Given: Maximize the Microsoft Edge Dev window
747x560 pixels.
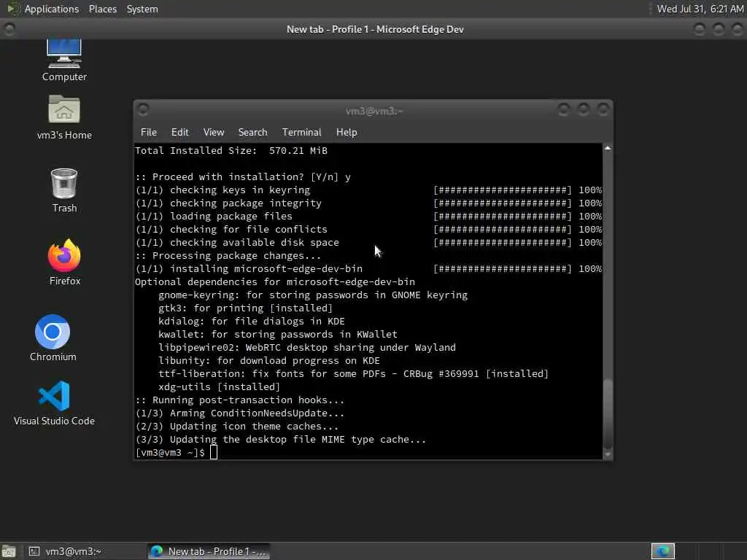Looking at the screenshot, I should 719,29.
